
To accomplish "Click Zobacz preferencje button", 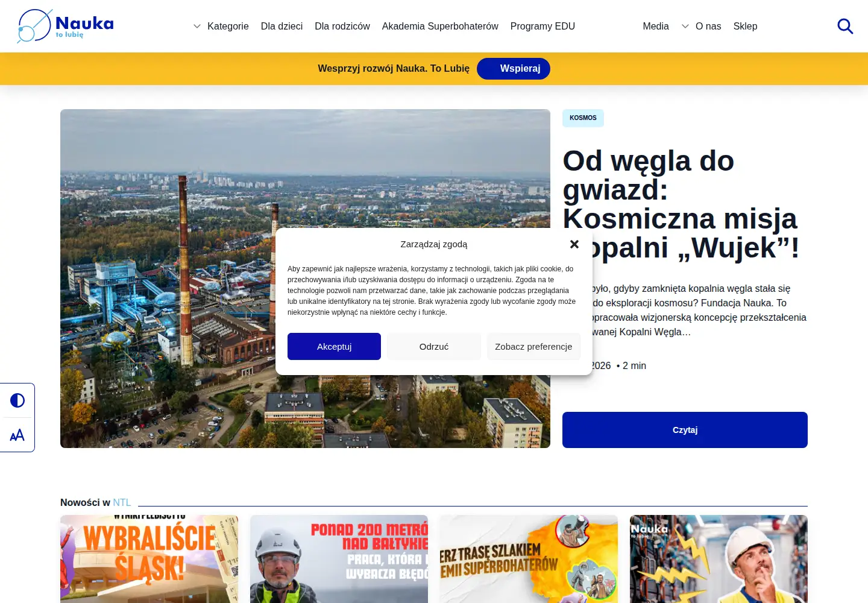I will 533,346.
